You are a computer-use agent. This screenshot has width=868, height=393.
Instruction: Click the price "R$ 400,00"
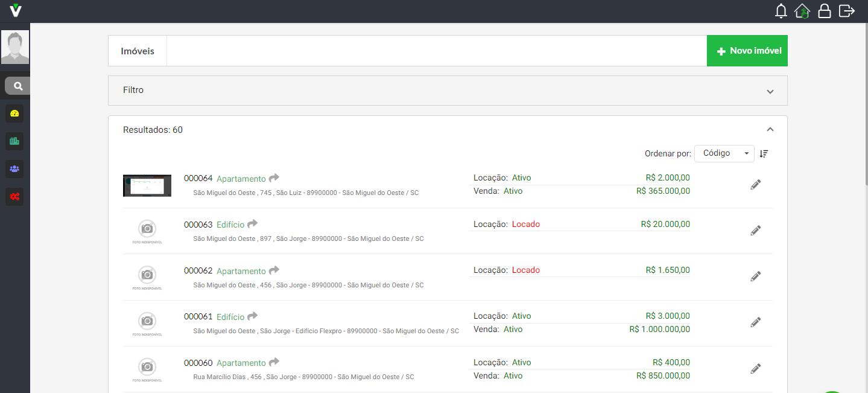(671, 362)
